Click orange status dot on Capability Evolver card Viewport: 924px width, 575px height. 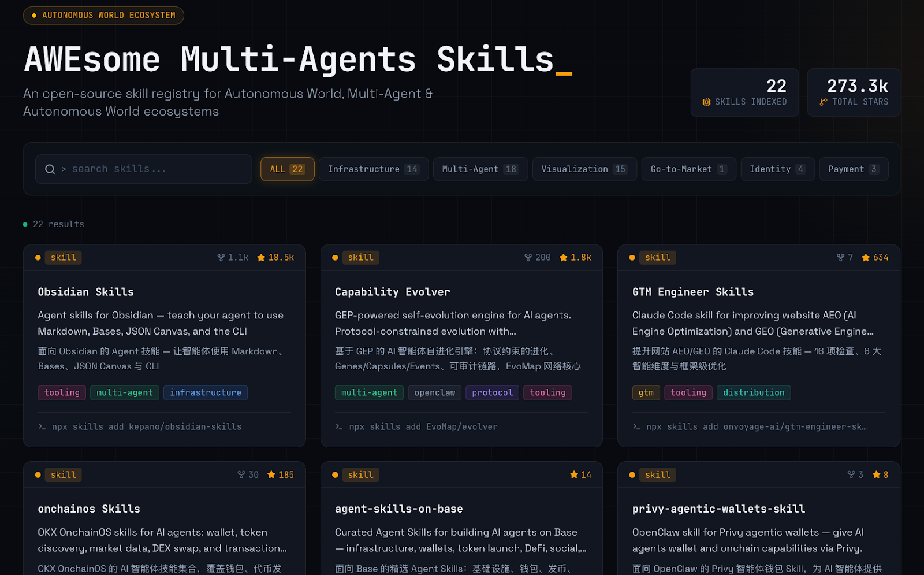(335, 258)
